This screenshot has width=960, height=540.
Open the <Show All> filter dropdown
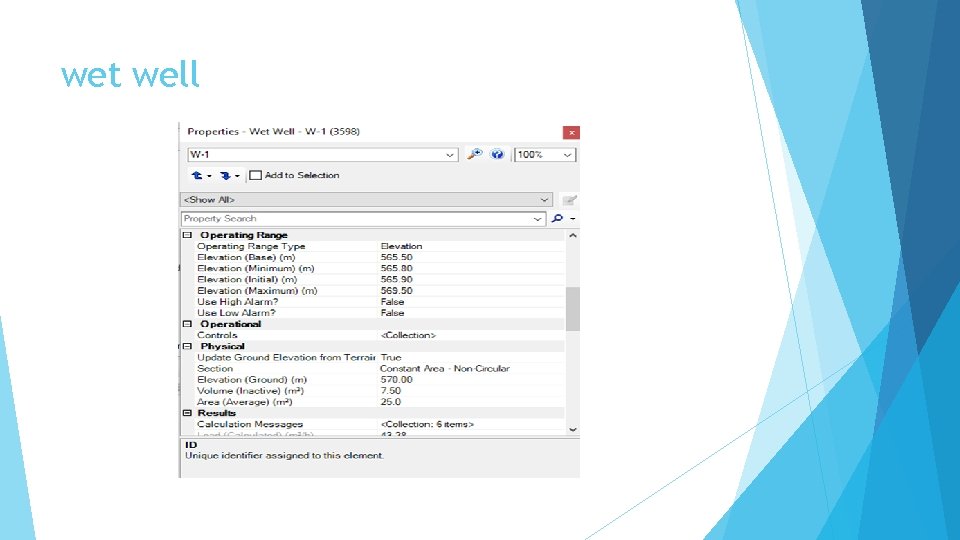tap(544, 200)
